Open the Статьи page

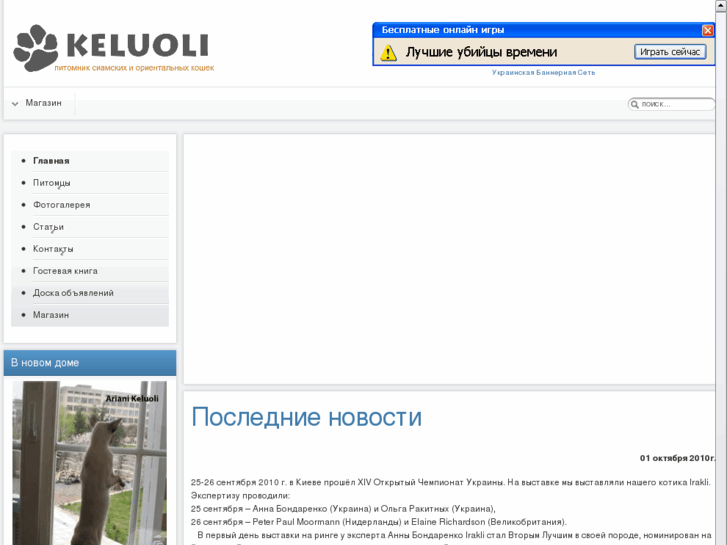click(x=48, y=227)
